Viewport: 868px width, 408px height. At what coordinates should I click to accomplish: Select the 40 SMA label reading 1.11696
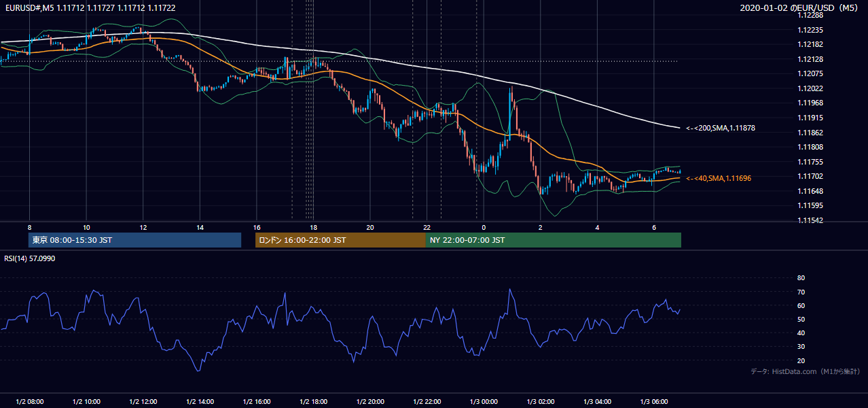click(x=719, y=178)
